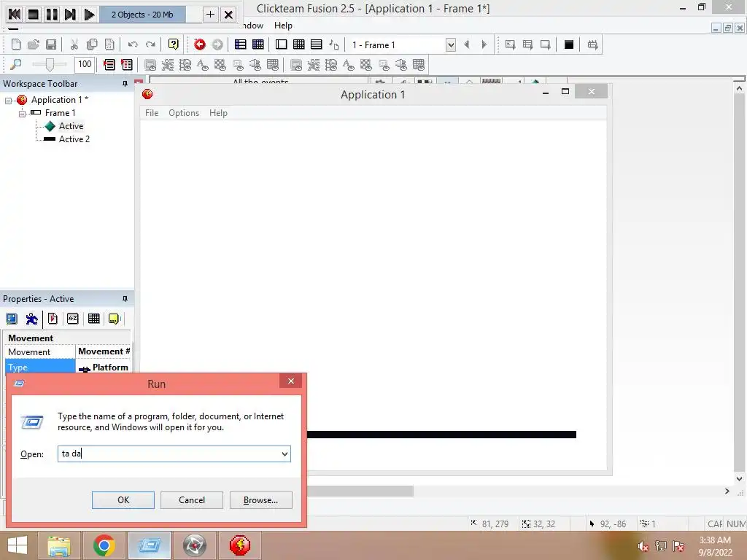Open the Values A-Z properties tab
Viewport: 747px width, 560px height.
tap(72, 319)
